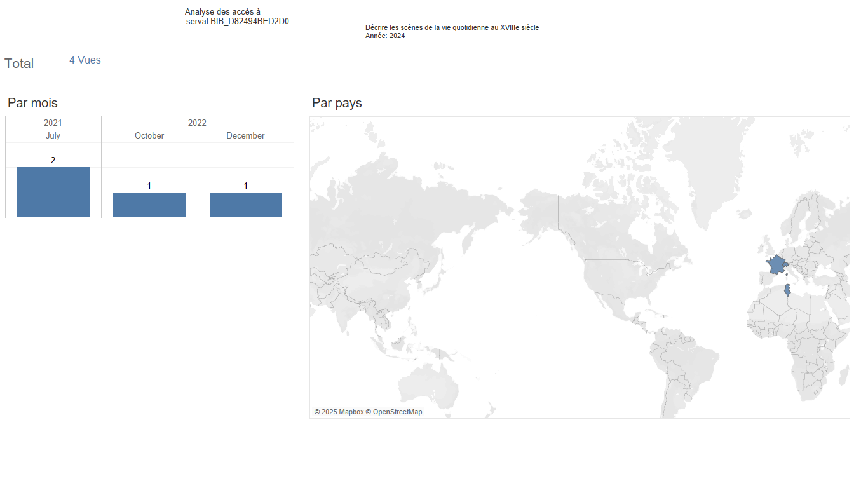Click the 2021 year header
The width and height of the screenshot is (868, 488).
click(x=53, y=123)
